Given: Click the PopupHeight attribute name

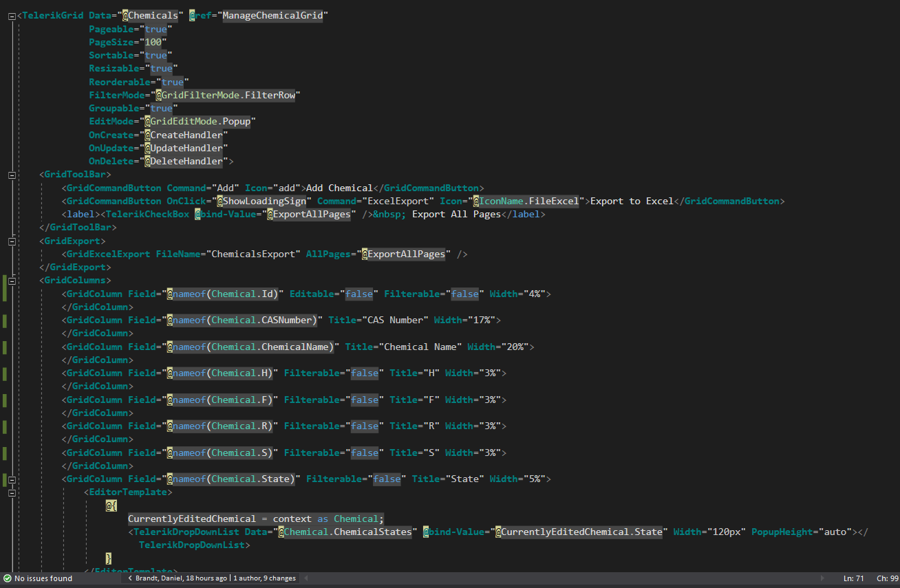Looking at the screenshot, I should [x=782, y=532].
